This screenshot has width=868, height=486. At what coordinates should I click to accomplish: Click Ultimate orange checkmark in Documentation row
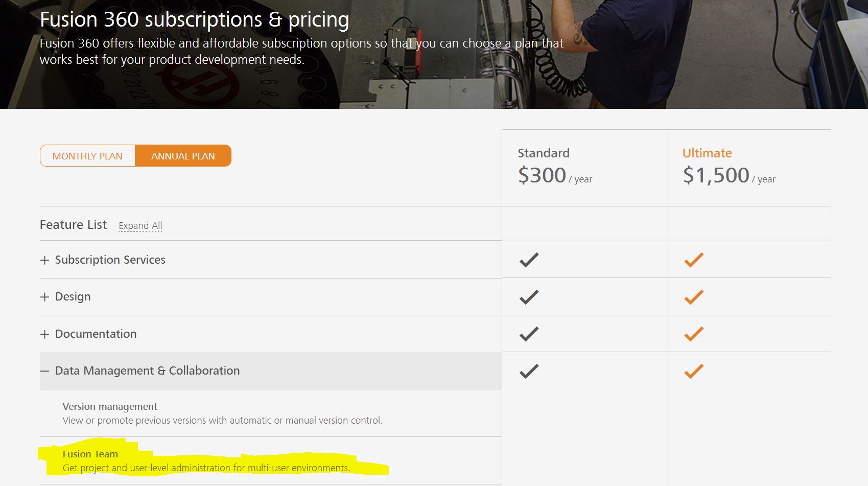tap(694, 334)
